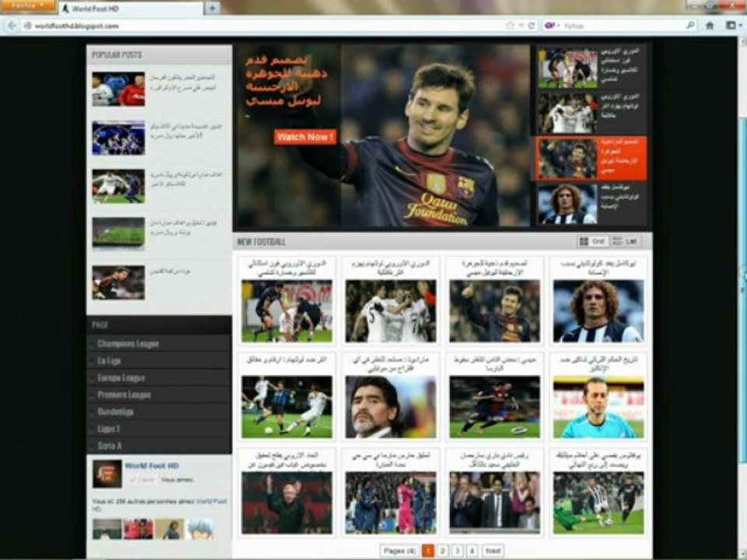Click the Facebook Like button in widget
The height and width of the screenshot is (560, 747).
coord(142,480)
